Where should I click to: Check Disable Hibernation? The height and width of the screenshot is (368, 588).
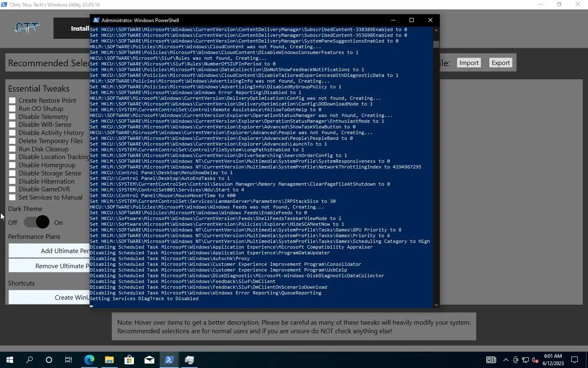click(12, 181)
